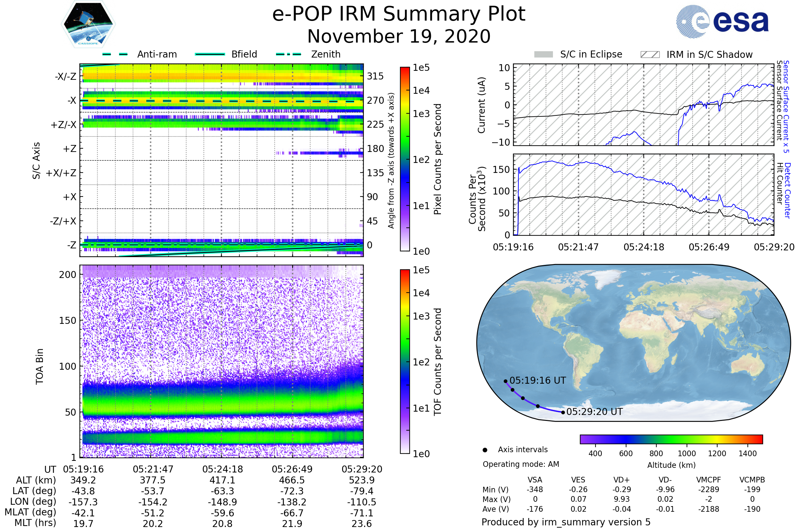Click the 05:19:16 UT orbit start marker
The height and width of the screenshot is (532, 798).
point(505,381)
